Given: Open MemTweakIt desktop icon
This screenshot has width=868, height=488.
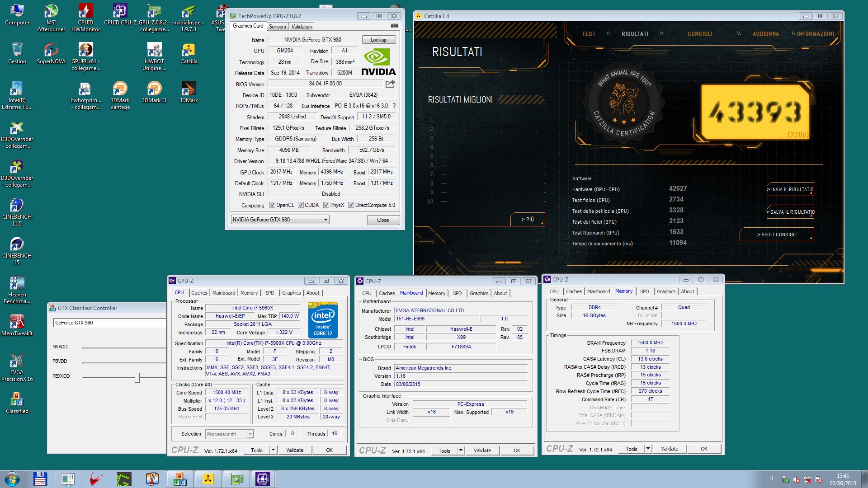Looking at the screenshot, I should [x=17, y=325].
